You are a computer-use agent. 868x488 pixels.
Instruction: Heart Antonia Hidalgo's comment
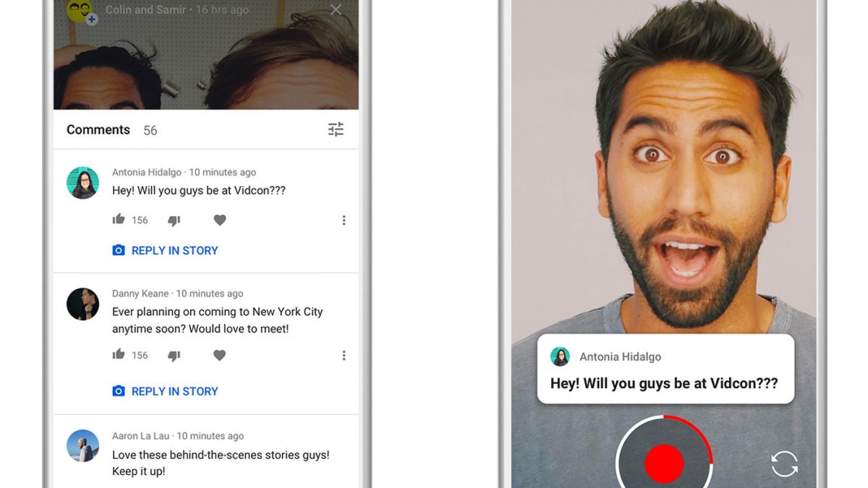220,221
